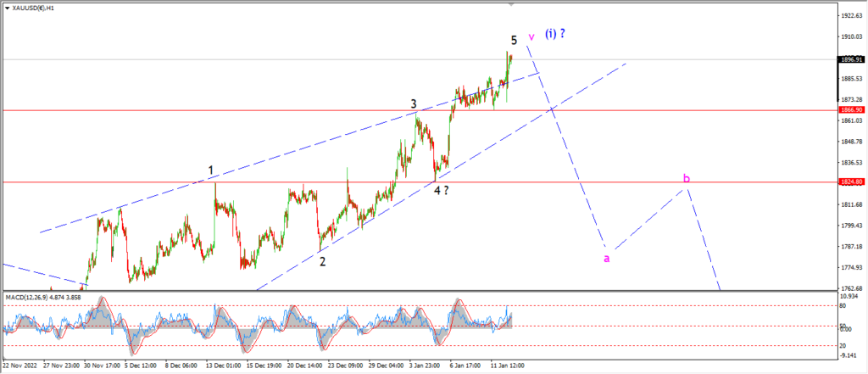Click the 1910.03 price scale value

(x=853, y=36)
